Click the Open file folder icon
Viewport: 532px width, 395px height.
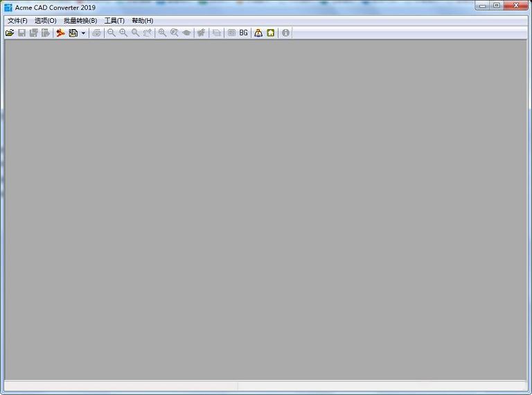10,33
